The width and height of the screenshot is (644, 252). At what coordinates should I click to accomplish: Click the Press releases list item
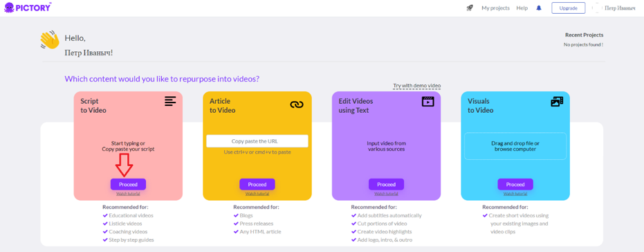point(256,224)
